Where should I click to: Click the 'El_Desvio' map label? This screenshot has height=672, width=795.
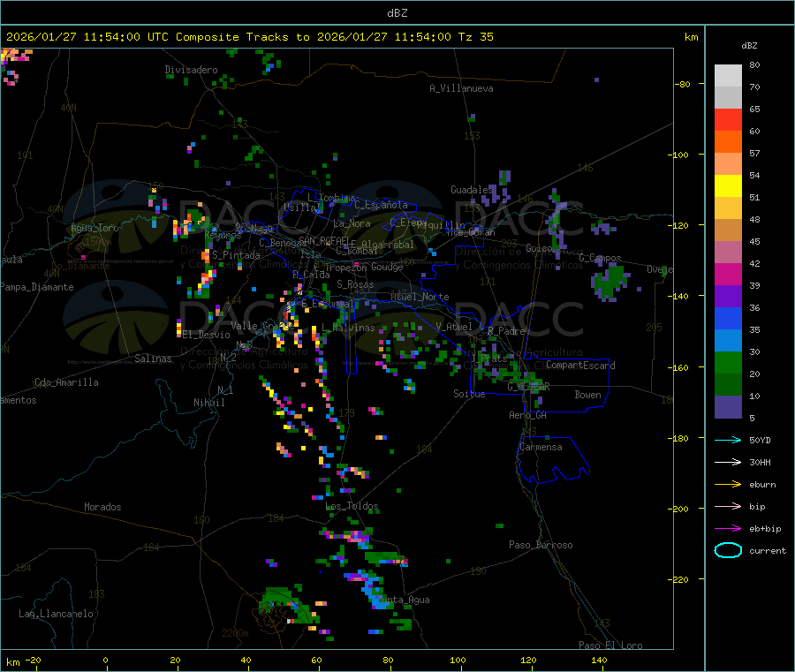point(206,335)
